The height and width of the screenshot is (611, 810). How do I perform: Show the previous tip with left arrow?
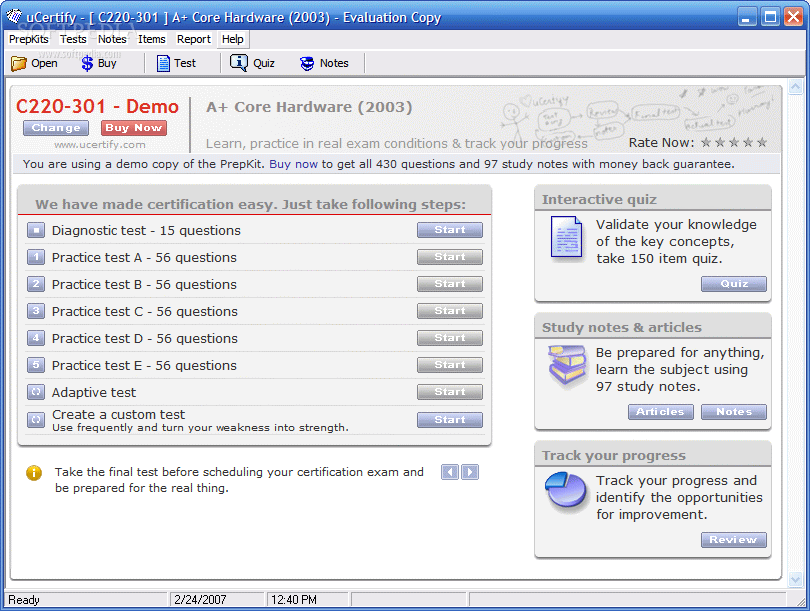tap(450, 472)
